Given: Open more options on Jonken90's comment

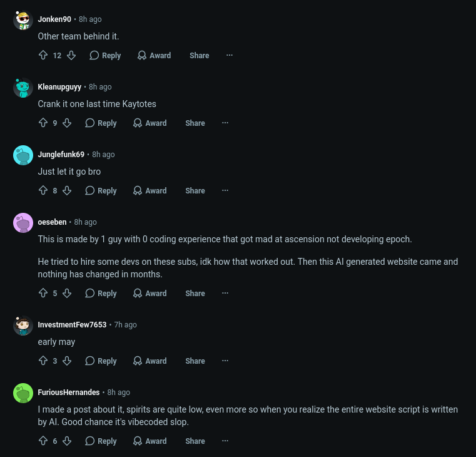Looking at the screenshot, I should coord(230,55).
